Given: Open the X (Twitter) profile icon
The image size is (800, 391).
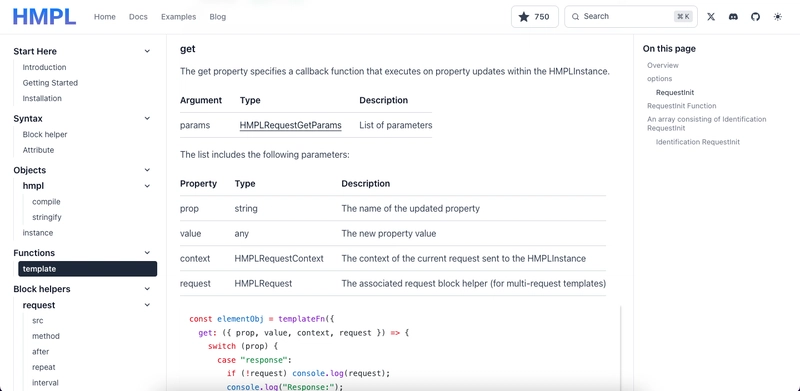Looking at the screenshot, I should click(x=711, y=16).
